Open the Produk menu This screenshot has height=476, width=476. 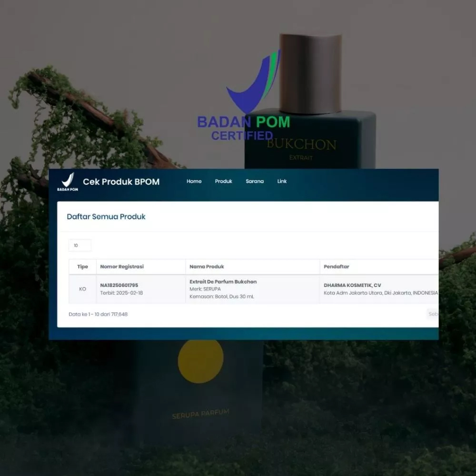pos(223,181)
